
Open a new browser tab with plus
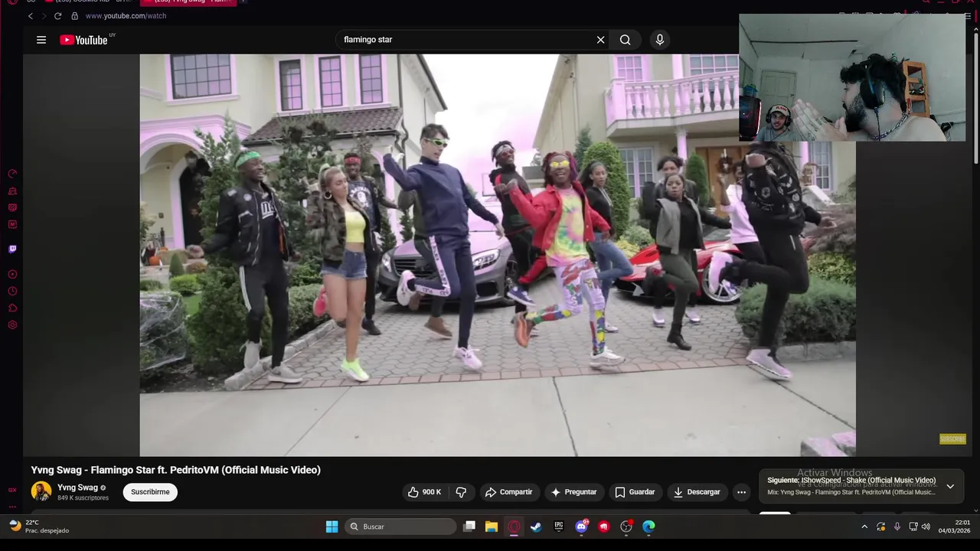243,2
